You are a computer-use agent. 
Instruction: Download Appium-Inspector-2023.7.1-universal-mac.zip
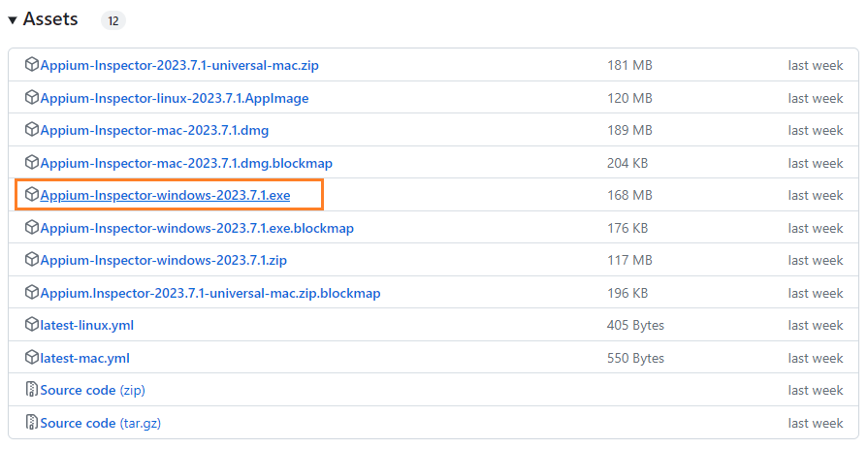[x=179, y=65]
